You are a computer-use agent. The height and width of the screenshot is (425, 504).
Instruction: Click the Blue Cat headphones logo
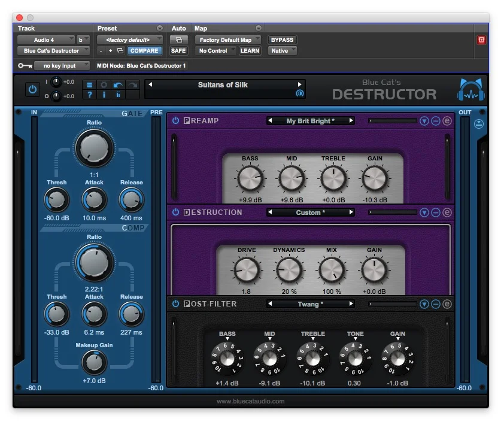(x=471, y=89)
